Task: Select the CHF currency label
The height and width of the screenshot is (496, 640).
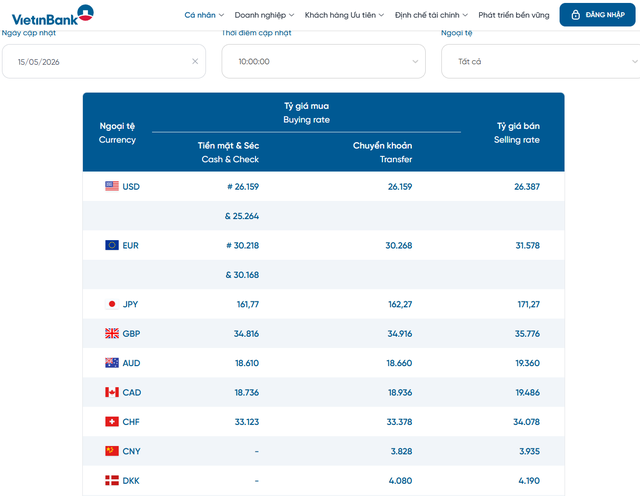Action: (x=131, y=422)
